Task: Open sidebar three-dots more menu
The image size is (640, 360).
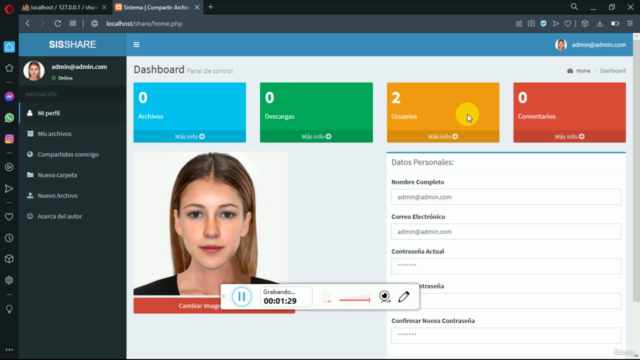Action: point(9,350)
